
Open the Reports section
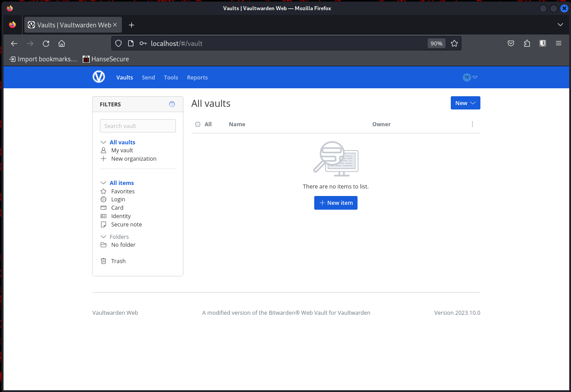click(197, 77)
